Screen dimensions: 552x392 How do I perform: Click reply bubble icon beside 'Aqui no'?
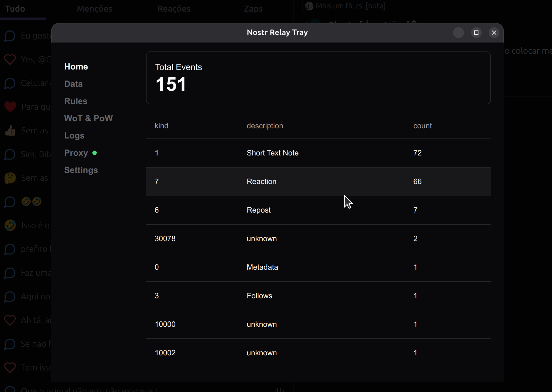(x=10, y=297)
